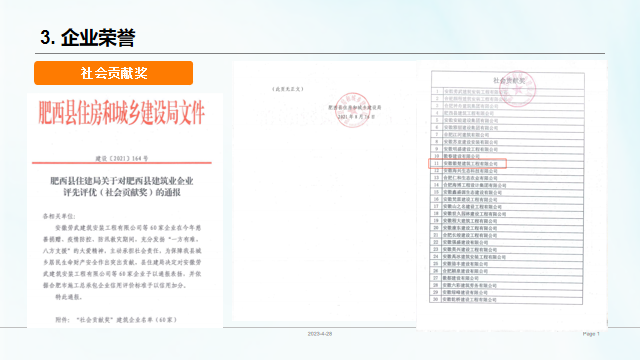Click the red heading 肥西县住房和城乡建设局文件
The height and width of the screenshot is (360, 640).
(122, 113)
